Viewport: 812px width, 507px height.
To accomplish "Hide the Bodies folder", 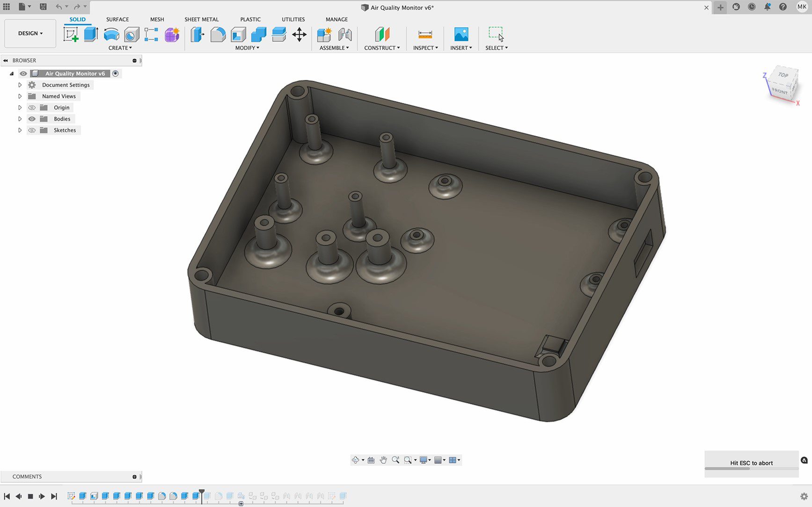I will click(31, 118).
